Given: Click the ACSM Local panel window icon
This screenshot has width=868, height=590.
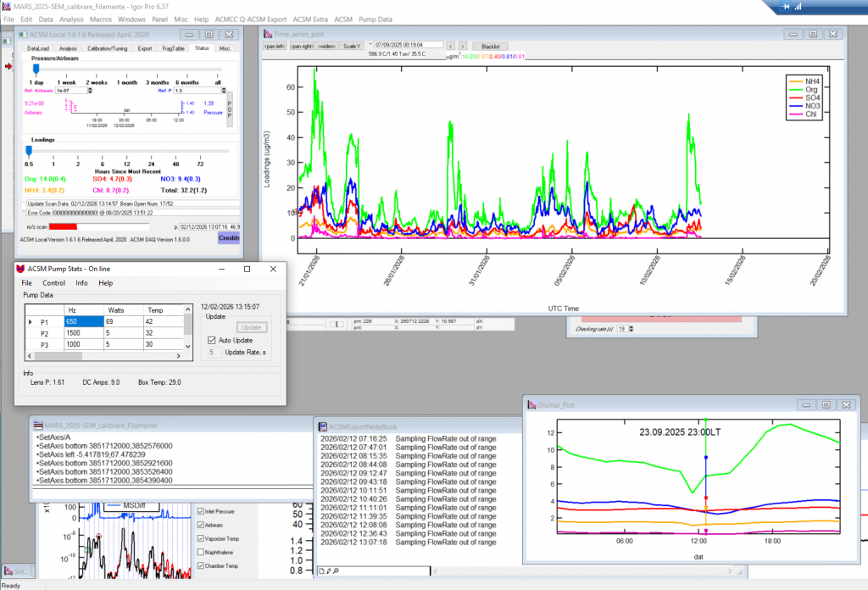Looking at the screenshot, I should click(24, 34).
